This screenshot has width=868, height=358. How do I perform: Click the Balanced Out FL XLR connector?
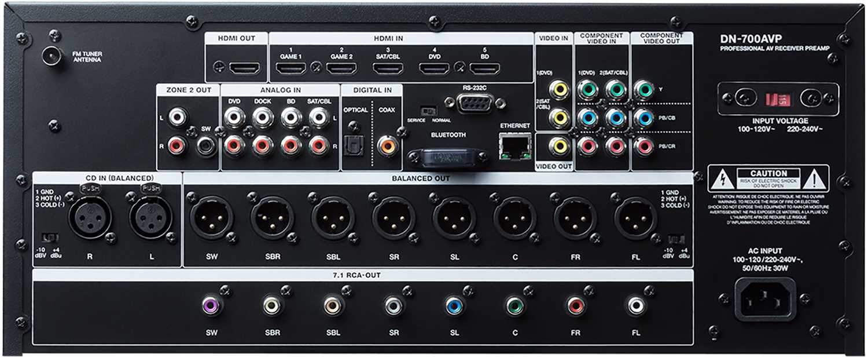coord(636,218)
